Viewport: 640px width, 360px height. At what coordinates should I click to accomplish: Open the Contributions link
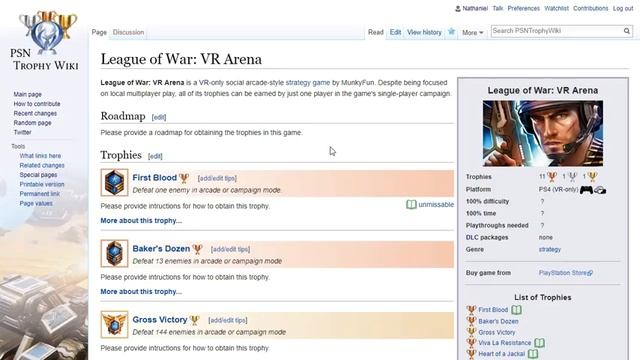click(x=590, y=9)
